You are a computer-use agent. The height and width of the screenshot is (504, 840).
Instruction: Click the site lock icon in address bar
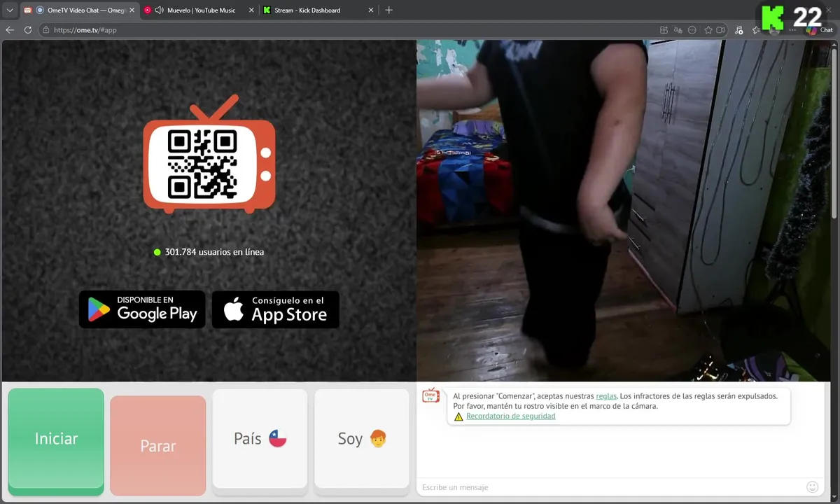coord(45,30)
